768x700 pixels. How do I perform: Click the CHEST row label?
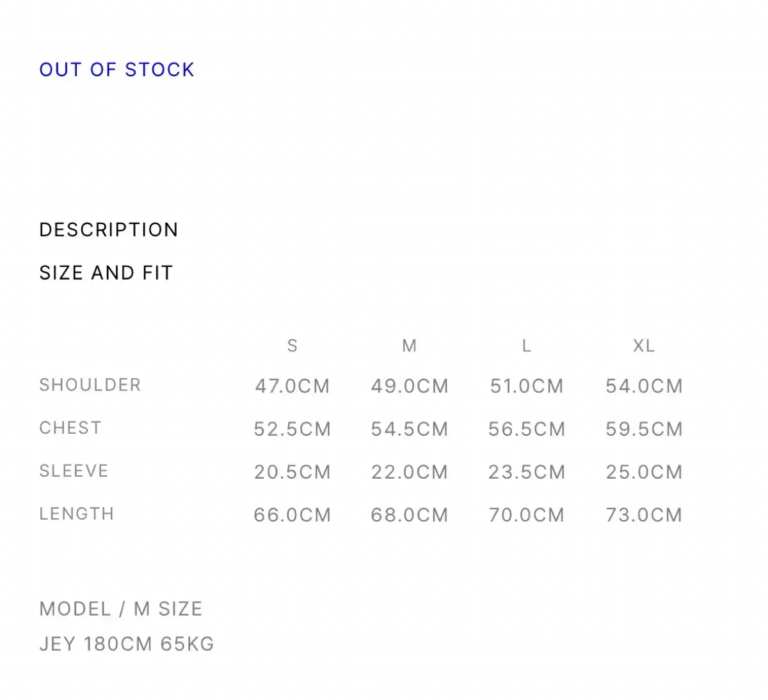[70, 427]
